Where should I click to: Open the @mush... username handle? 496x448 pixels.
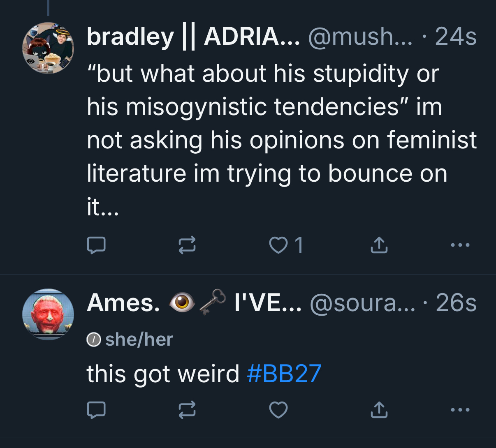click(x=360, y=37)
